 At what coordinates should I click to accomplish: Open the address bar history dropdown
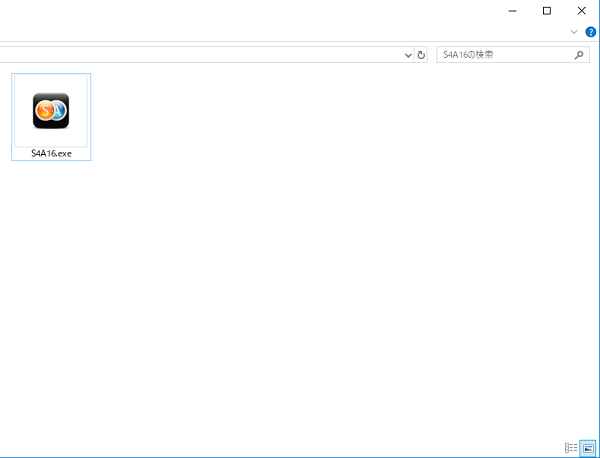pos(408,55)
